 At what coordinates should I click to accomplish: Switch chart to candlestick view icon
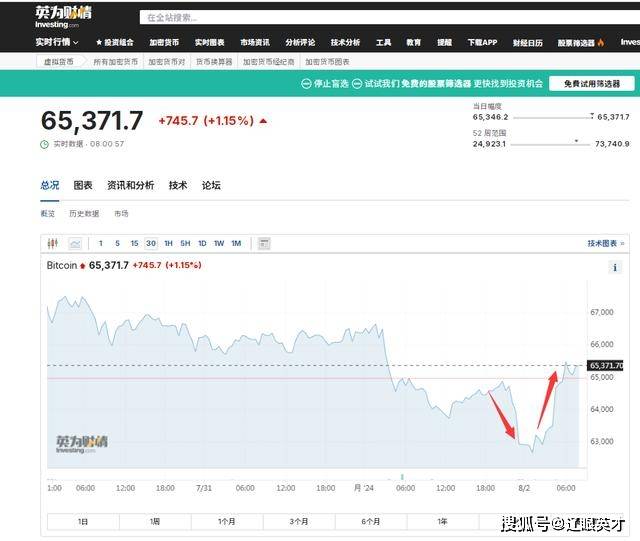tap(54, 243)
